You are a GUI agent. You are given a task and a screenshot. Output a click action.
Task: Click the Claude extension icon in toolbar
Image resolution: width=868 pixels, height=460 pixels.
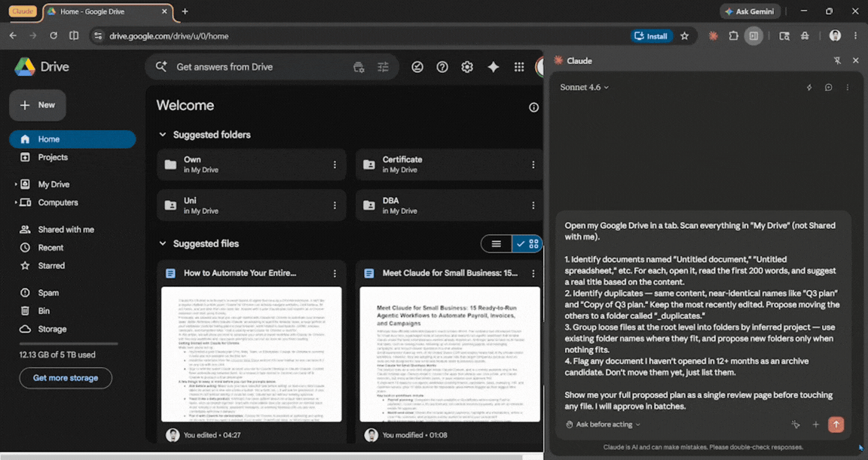point(713,36)
